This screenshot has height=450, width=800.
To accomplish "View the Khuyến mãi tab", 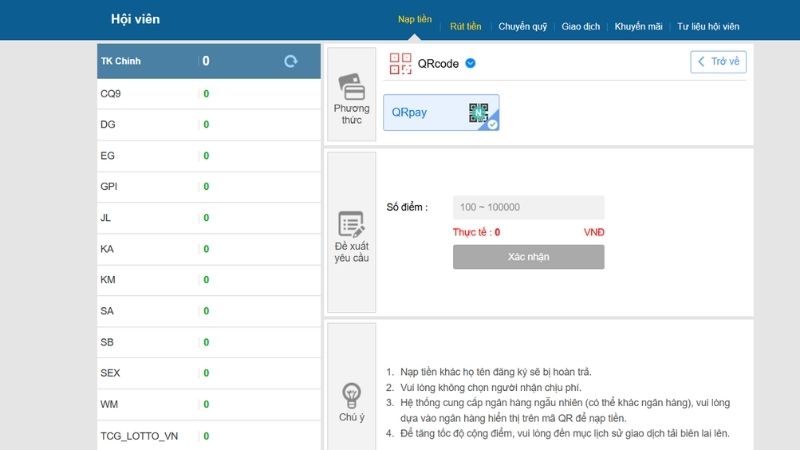I will 638,27.
